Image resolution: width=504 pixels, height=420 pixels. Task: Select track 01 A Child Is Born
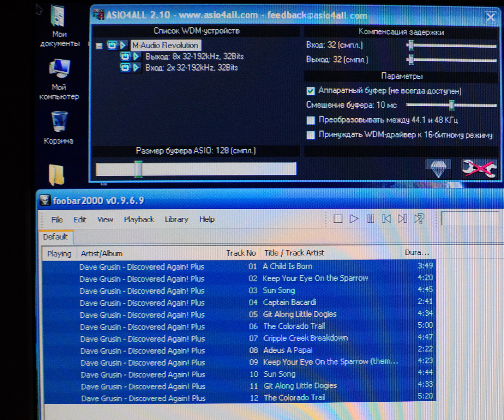pyautogui.click(x=239, y=266)
